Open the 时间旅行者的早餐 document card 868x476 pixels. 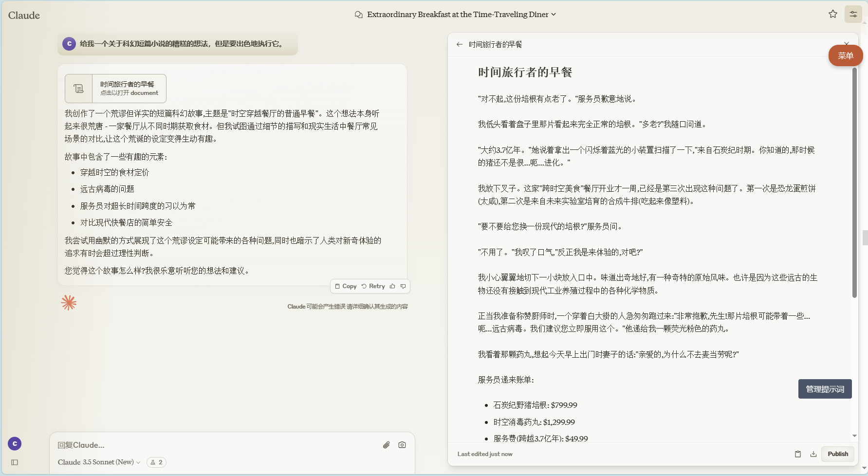(129, 89)
